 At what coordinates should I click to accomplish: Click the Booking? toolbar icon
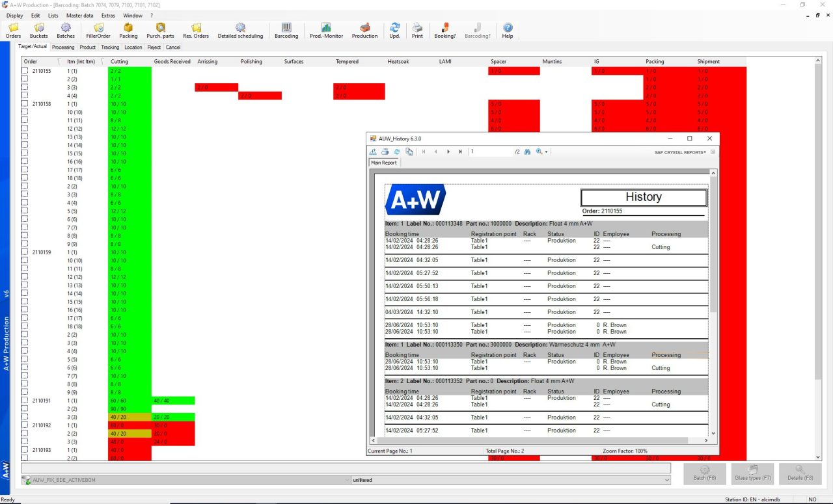click(x=445, y=31)
